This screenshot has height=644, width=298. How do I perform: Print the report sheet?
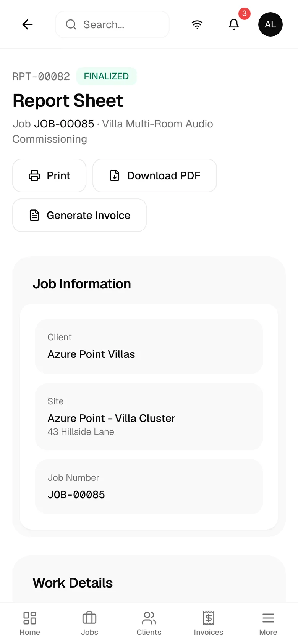[49, 175]
